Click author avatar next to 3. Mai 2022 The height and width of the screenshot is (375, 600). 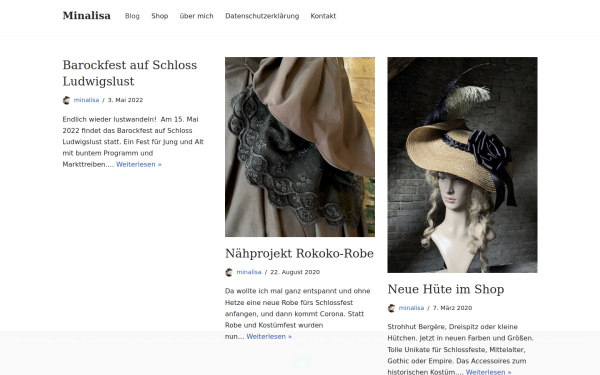67,100
